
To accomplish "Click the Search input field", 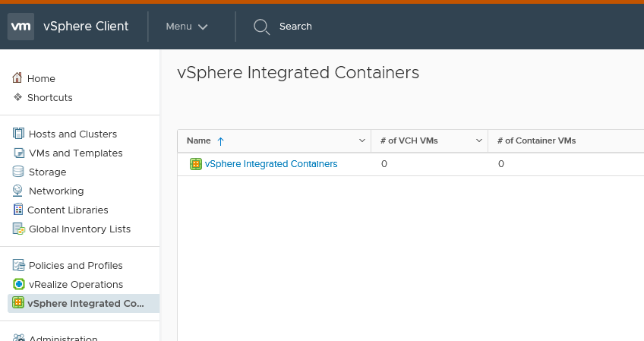I will click(x=295, y=27).
